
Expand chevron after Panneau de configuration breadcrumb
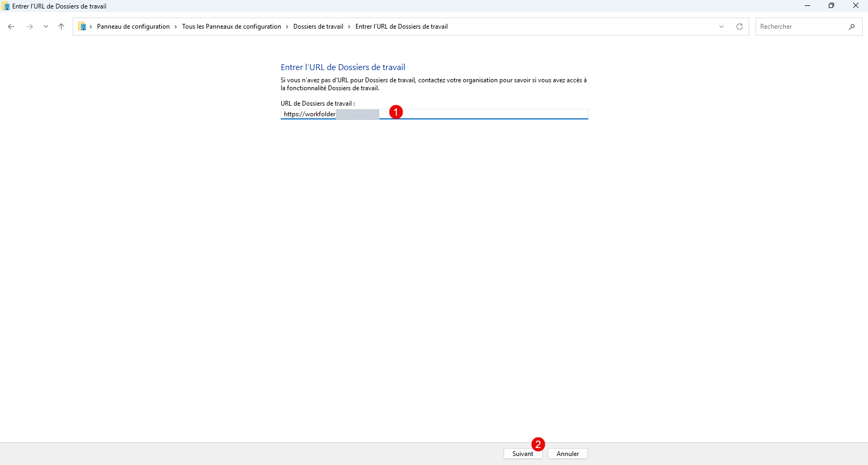[x=176, y=27]
